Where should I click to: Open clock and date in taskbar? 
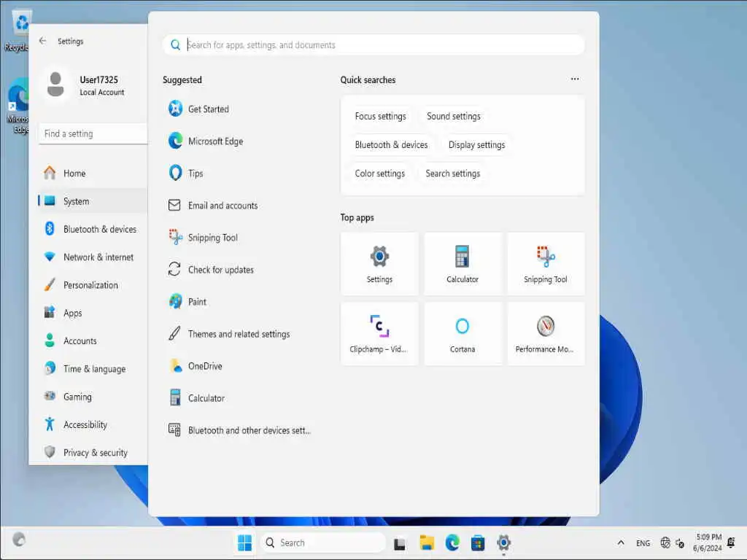coord(708,542)
